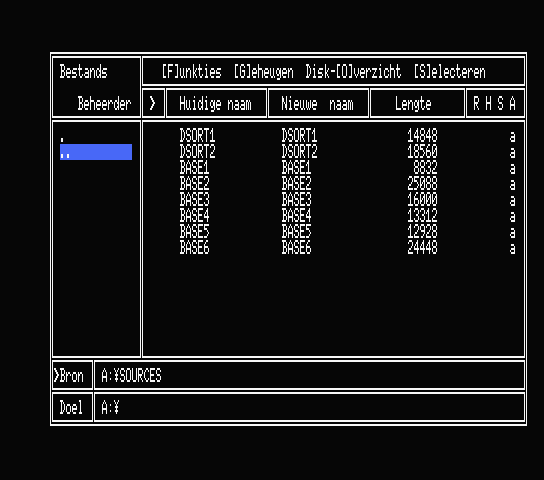Click BASE1 in Nieuwe naam column
Image resolution: width=544 pixels, height=480 pixels.
point(296,168)
